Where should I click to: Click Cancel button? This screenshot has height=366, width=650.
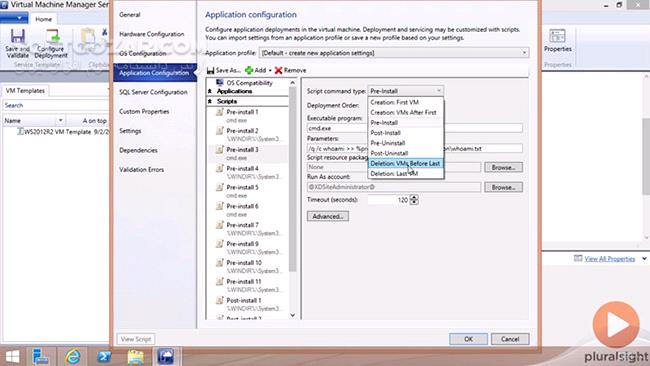[510, 339]
